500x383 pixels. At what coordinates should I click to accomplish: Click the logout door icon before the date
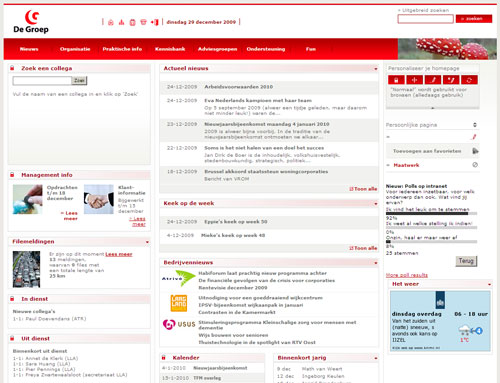154,22
